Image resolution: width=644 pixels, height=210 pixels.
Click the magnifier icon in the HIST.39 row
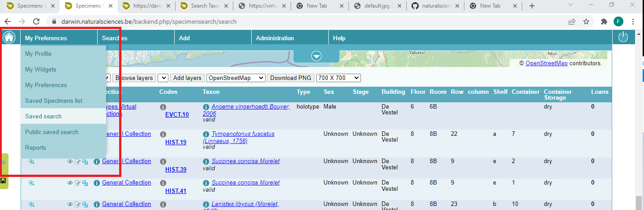click(x=32, y=161)
